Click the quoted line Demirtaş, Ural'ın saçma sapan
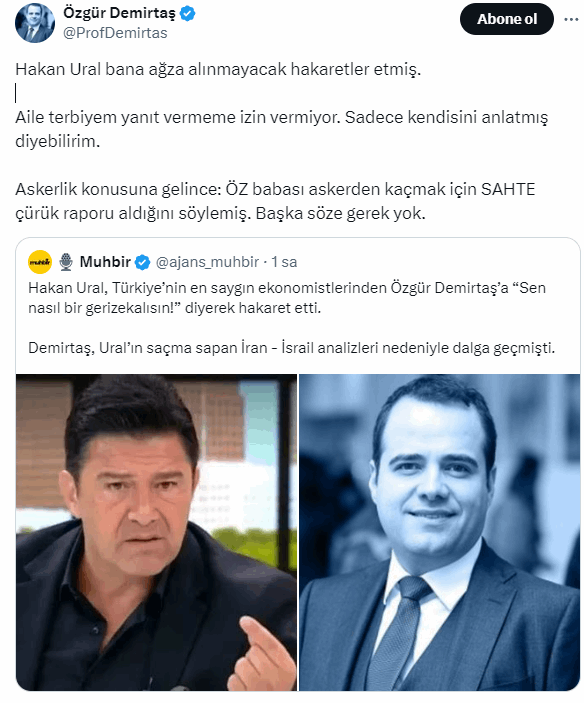The image size is (584, 703). (x=292, y=348)
